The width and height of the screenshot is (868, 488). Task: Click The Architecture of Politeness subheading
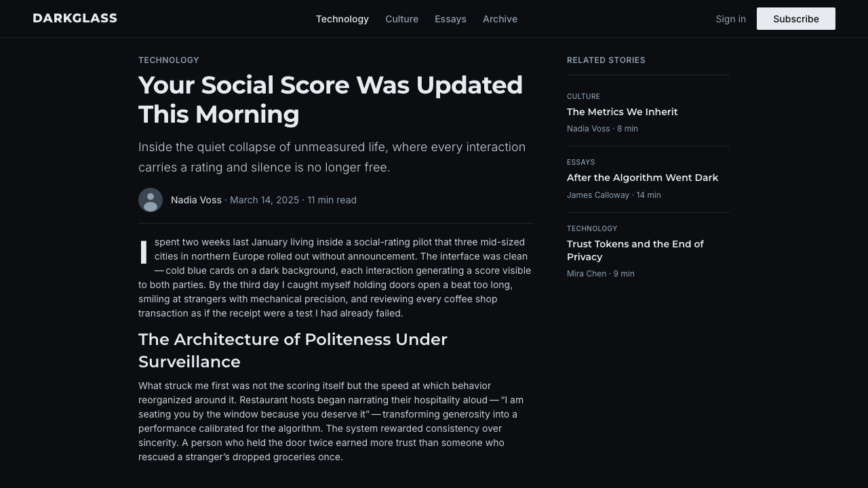(x=293, y=350)
